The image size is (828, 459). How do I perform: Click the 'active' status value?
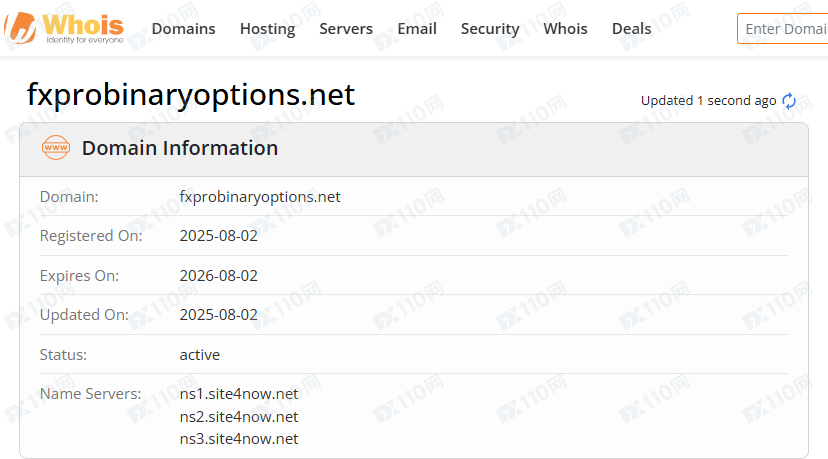(200, 355)
